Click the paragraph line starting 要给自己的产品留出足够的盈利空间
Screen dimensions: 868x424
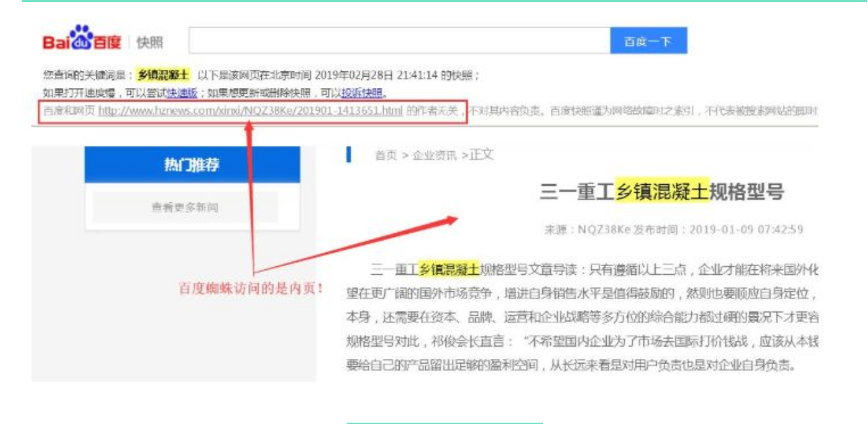click(571, 367)
